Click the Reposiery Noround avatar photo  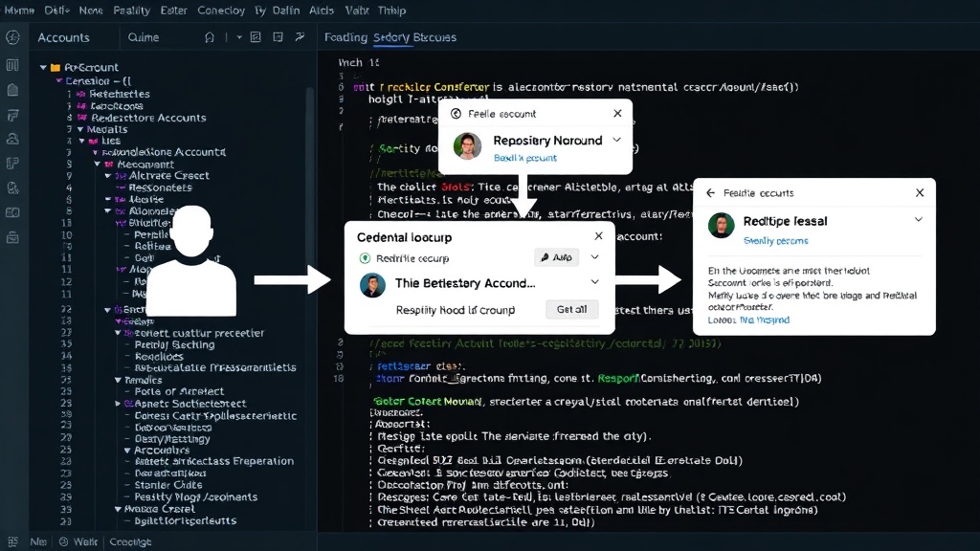[x=467, y=146]
